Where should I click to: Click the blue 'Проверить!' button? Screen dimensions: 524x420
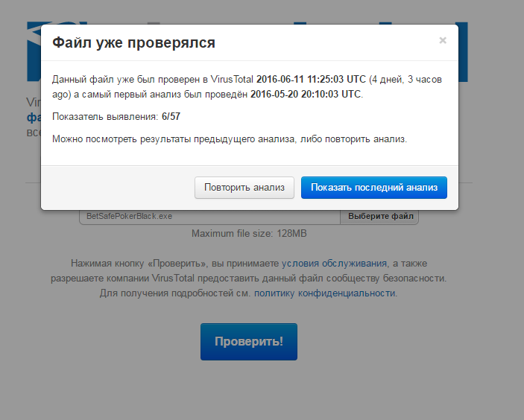pos(249,342)
